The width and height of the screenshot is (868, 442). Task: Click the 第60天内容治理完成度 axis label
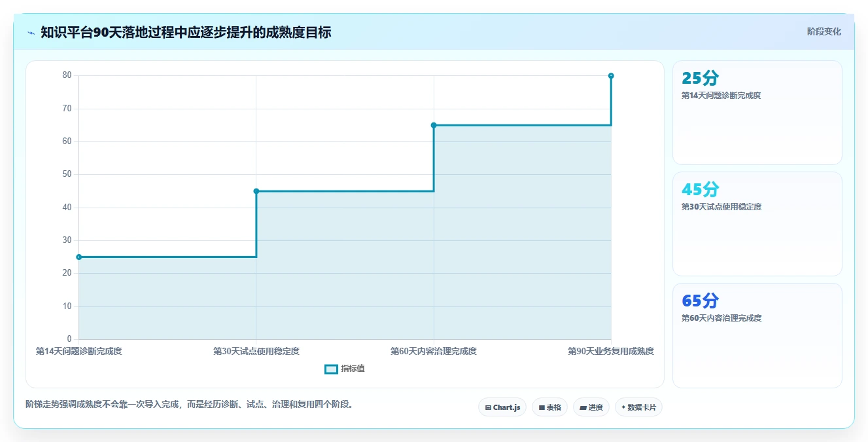tap(434, 351)
